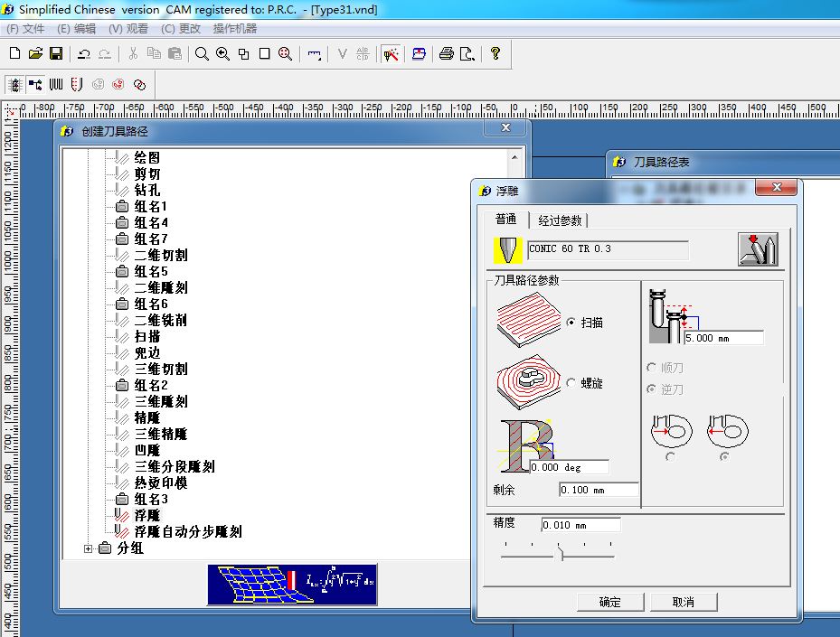Click the yellow conic tool icon
This screenshot has width=840, height=637.
coord(507,250)
